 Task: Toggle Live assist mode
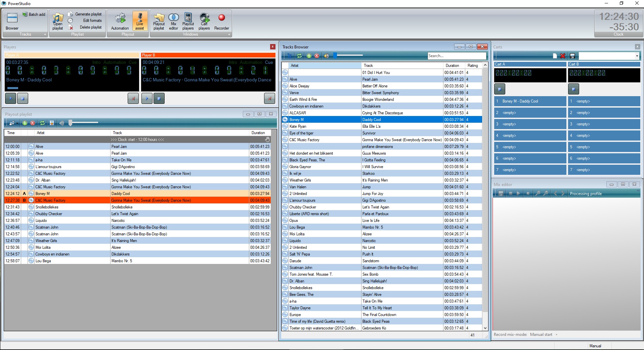click(139, 21)
